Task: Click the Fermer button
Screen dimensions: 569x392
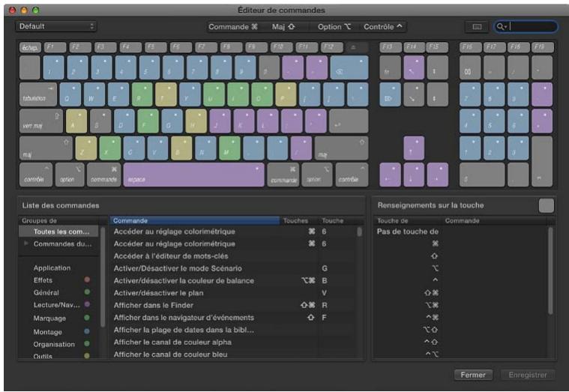Action: tap(473, 375)
